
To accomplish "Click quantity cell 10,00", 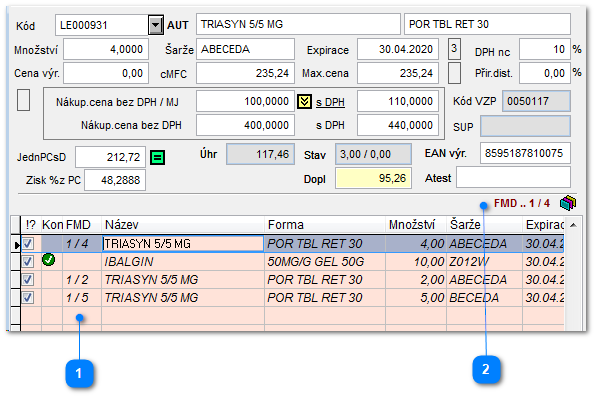I will tap(416, 261).
